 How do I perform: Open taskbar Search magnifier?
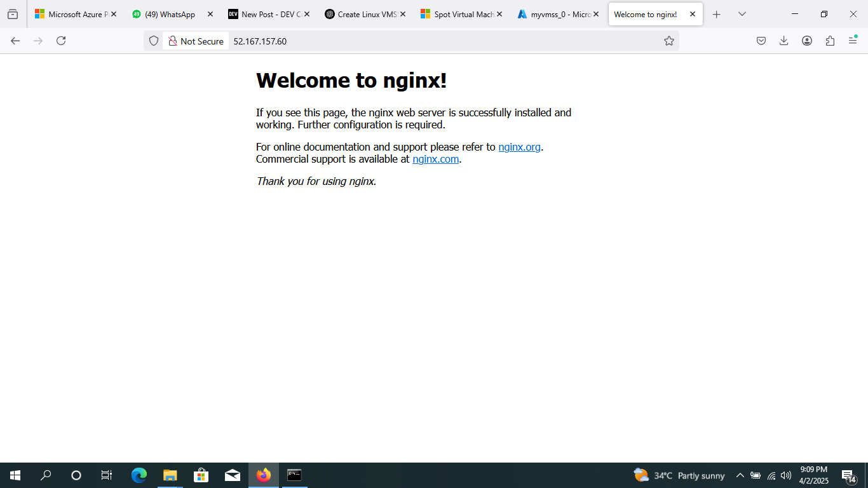46,475
